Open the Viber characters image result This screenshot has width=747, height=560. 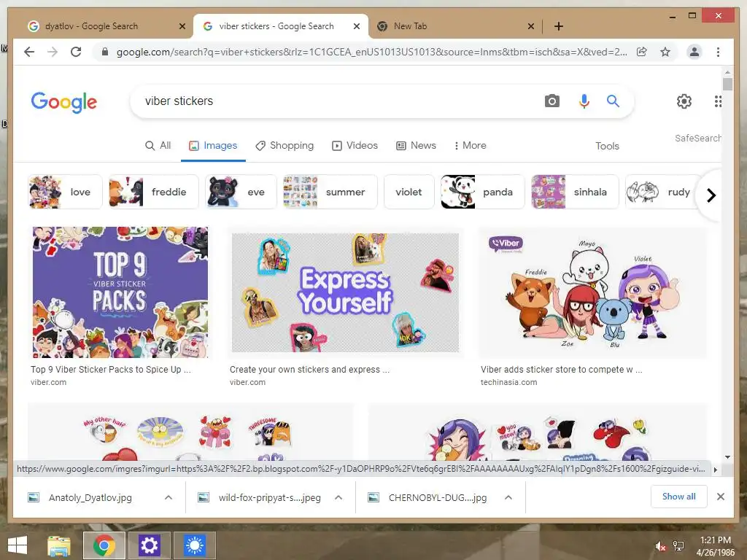pos(592,292)
